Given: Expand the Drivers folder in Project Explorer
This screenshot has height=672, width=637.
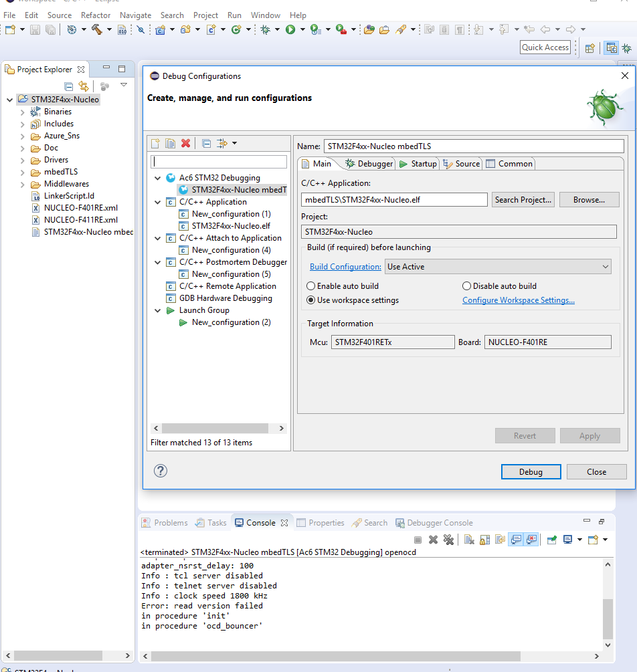Looking at the screenshot, I should pos(23,160).
